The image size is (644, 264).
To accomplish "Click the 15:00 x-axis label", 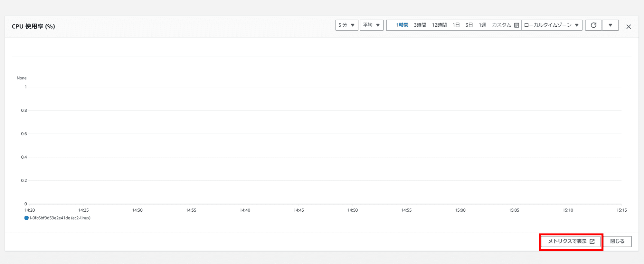I will click(x=460, y=210).
